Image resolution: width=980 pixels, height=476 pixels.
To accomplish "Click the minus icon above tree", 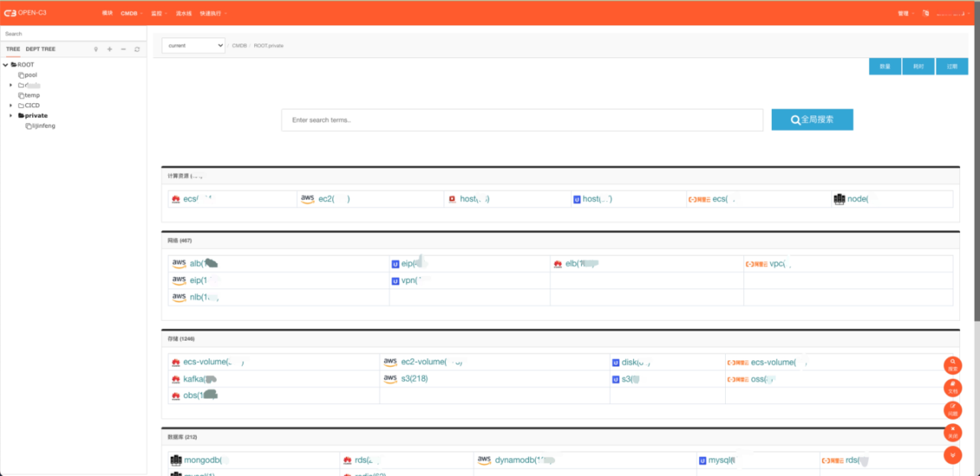I will coord(123,49).
